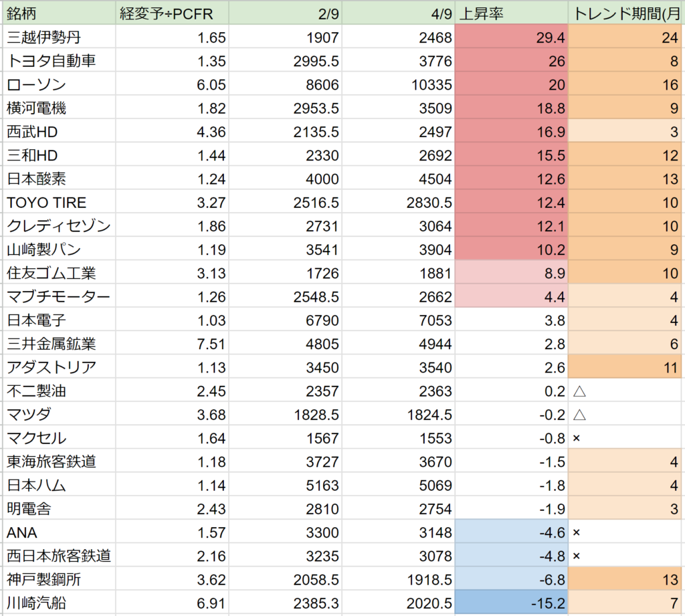This screenshot has width=685, height=616.
Task: Select the 明電舎 cell
Action: pos(59,509)
